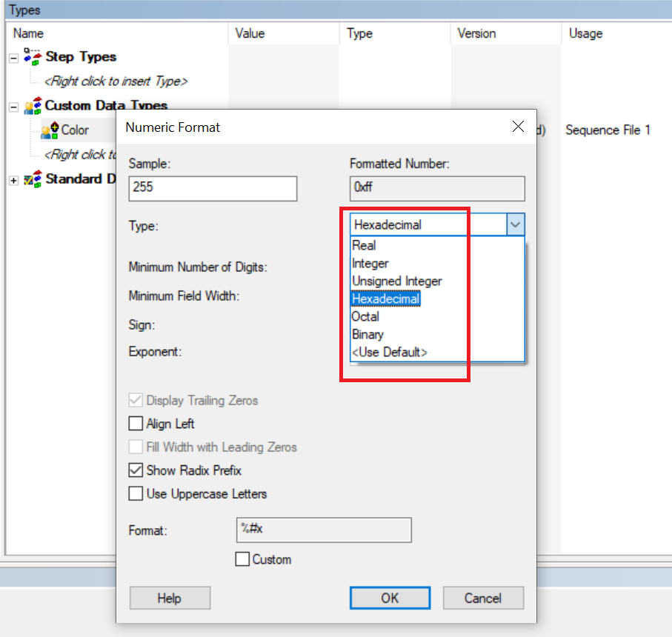Click the Type combo box arrow

point(516,225)
